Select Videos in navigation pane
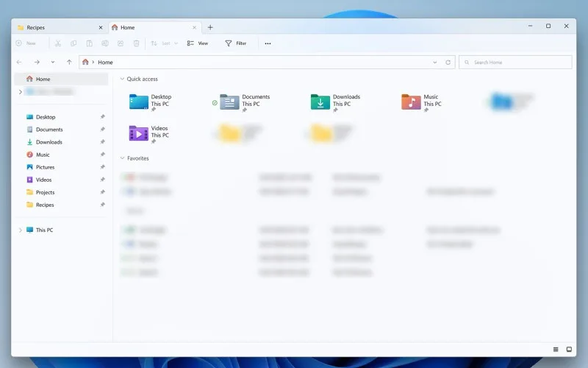Viewport: 588px width, 368px height. click(x=62, y=180)
